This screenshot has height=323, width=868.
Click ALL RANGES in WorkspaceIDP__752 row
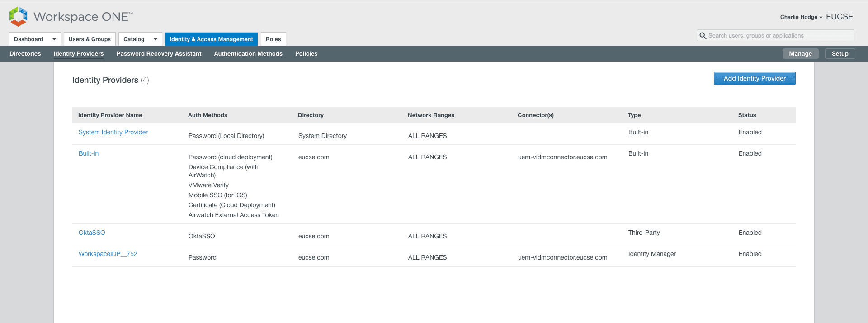point(427,258)
